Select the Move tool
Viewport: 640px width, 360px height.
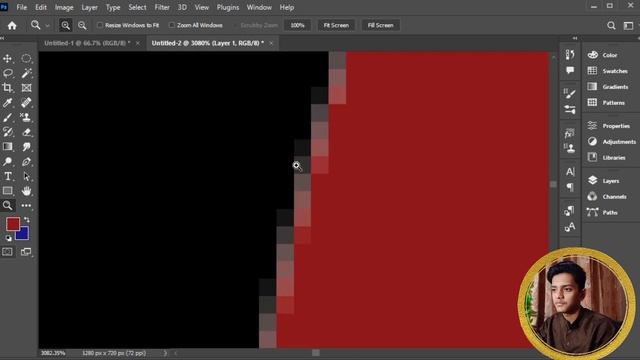(x=7, y=58)
